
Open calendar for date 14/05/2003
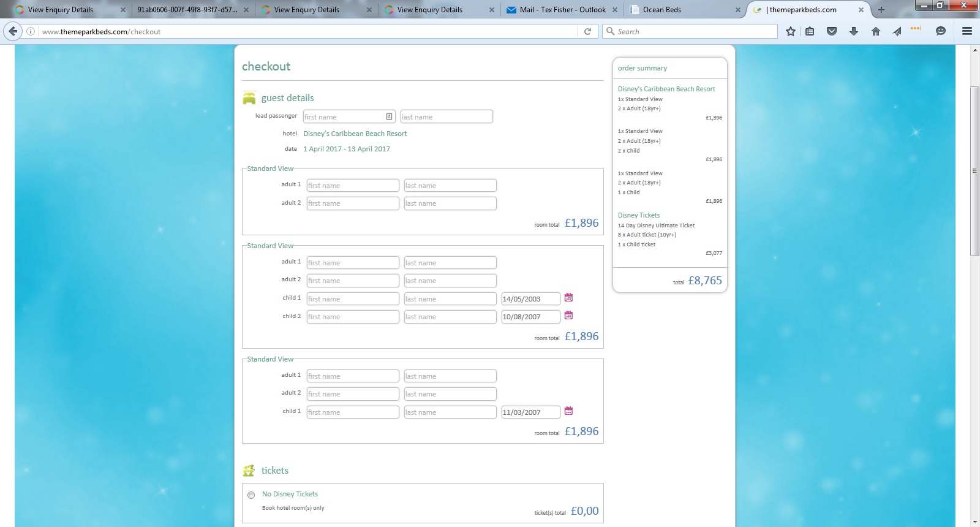568,298
